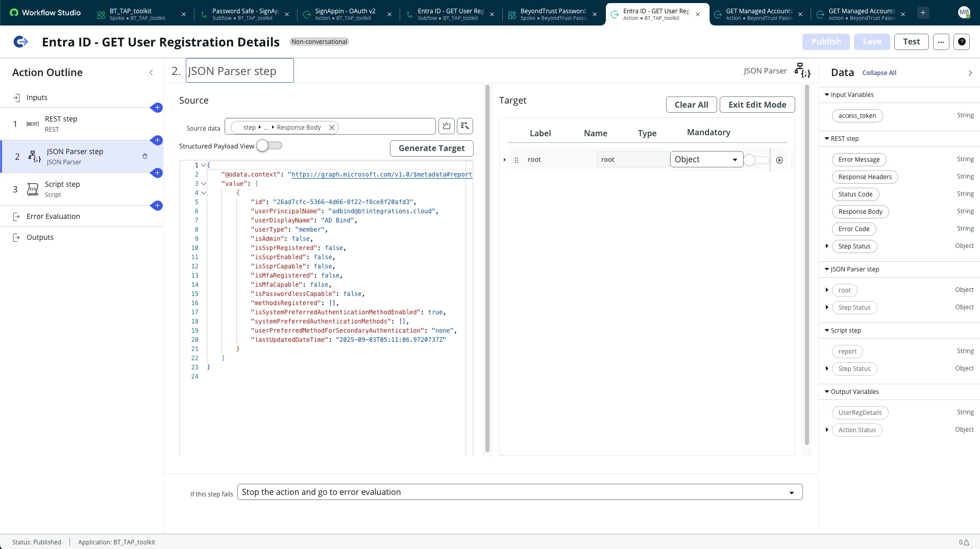
Task: Collapse the REST step data section
Action: pos(827,139)
